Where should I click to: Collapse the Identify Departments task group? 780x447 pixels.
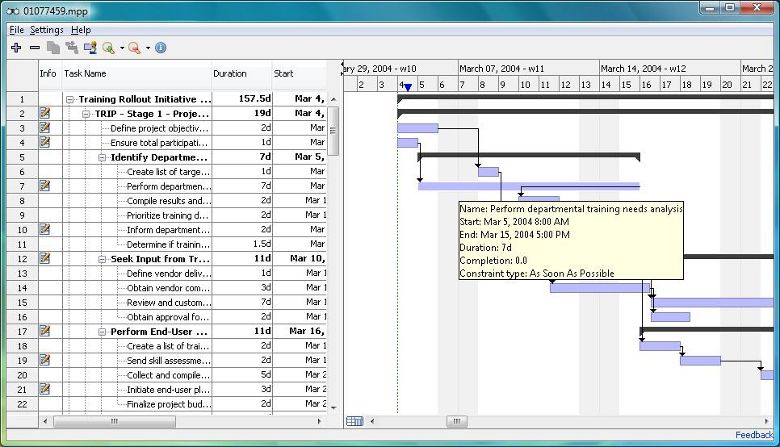coord(102,158)
